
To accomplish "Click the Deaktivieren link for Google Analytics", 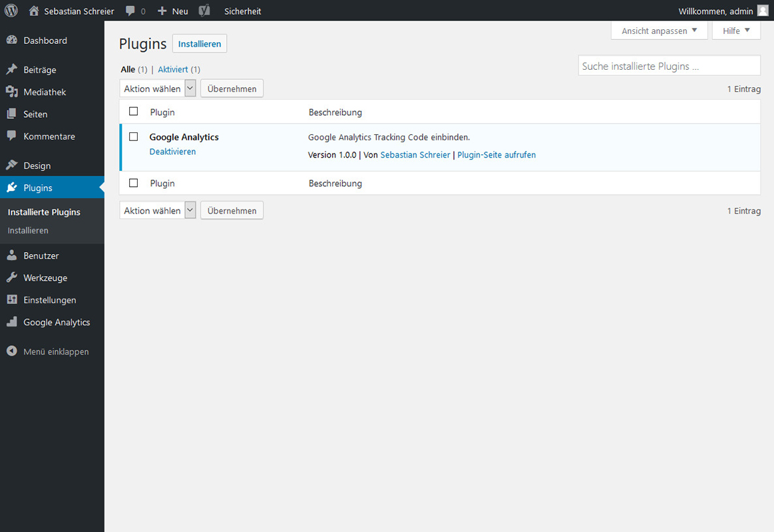I will 172,152.
